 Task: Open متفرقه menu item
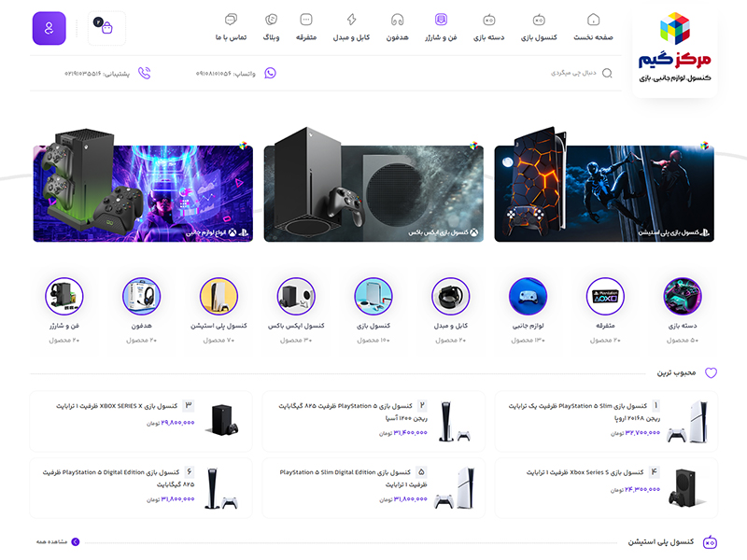point(306,37)
